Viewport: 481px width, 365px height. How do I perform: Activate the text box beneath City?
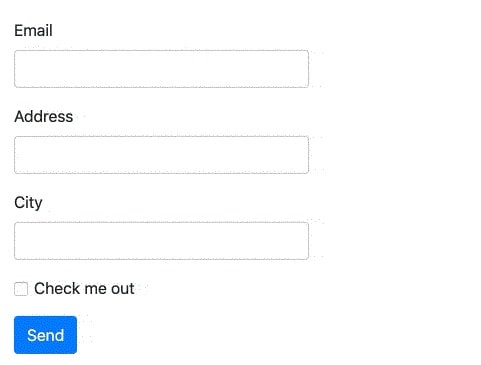[161, 241]
